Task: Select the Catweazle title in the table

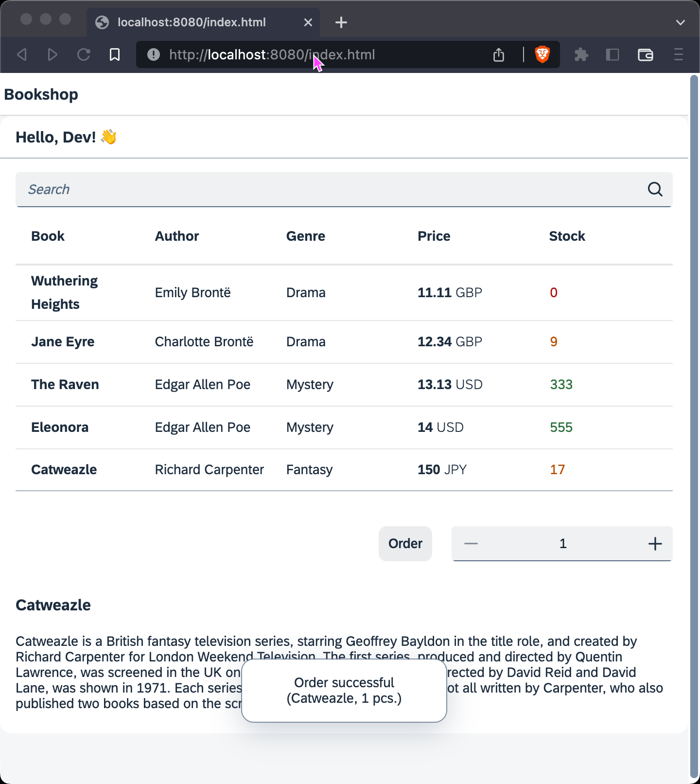Action: click(64, 470)
